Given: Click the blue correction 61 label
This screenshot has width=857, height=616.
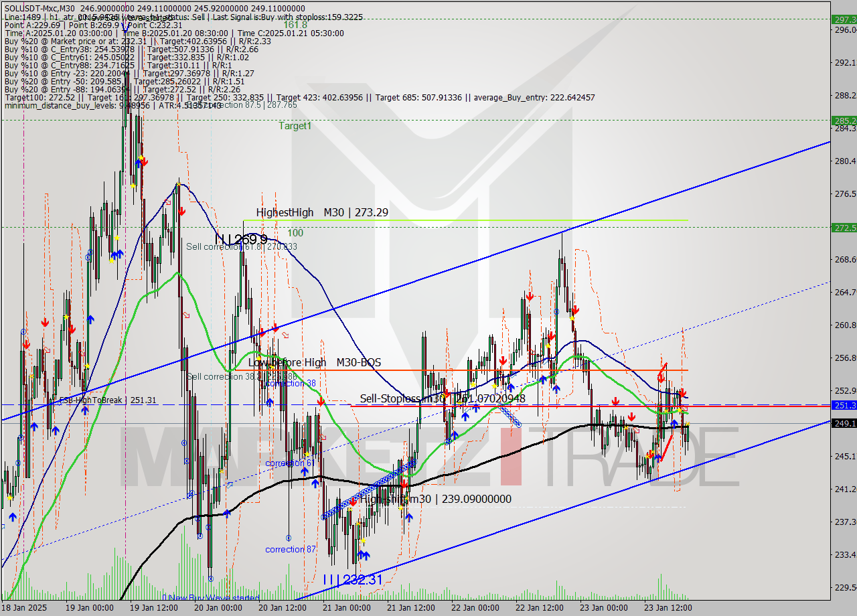Looking at the screenshot, I should tap(290, 463).
